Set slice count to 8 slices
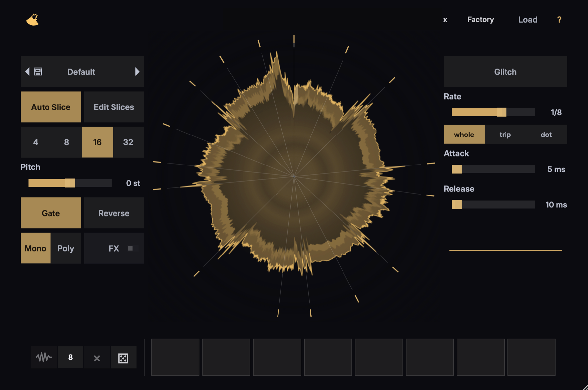 [67, 142]
